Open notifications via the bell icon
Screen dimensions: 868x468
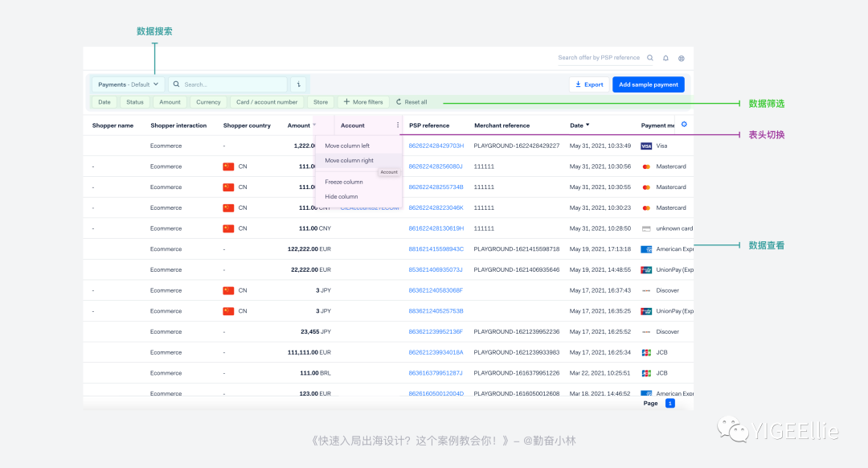pos(666,58)
